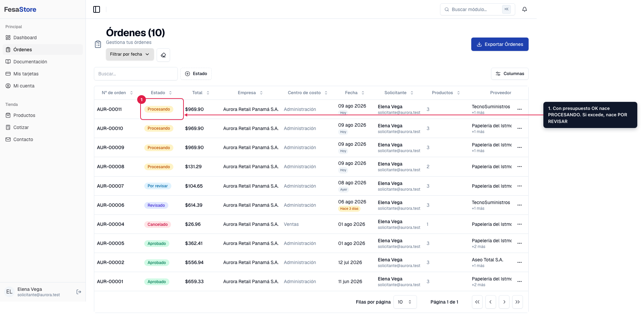Go to the next page
Viewport: 644px width, 321px height.
504,302
